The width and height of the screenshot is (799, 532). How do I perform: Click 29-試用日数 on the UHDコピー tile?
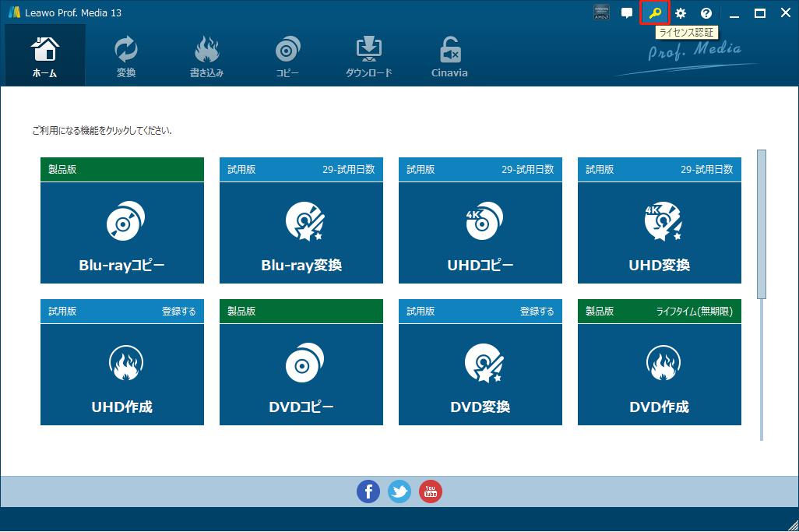tap(527, 169)
